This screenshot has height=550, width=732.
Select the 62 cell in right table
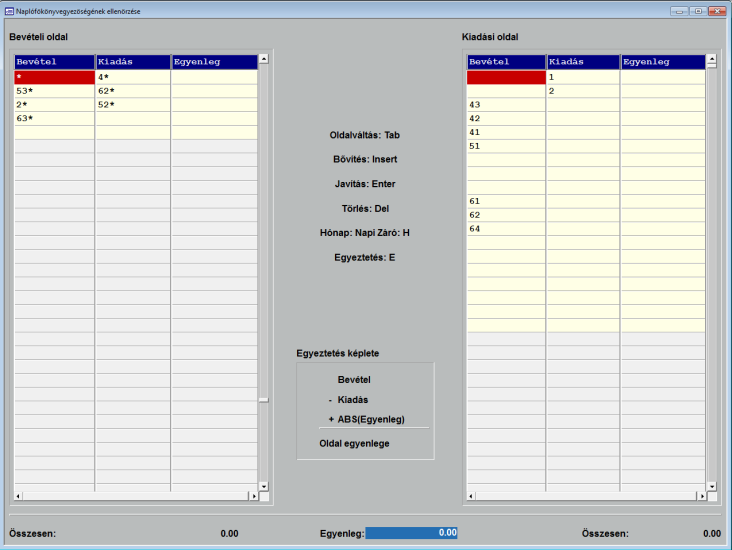coord(506,215)
